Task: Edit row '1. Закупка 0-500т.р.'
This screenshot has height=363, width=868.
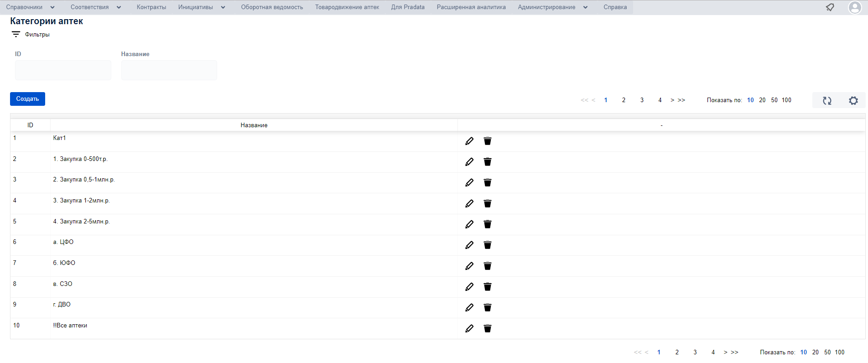Action: (x=469, y=162)
